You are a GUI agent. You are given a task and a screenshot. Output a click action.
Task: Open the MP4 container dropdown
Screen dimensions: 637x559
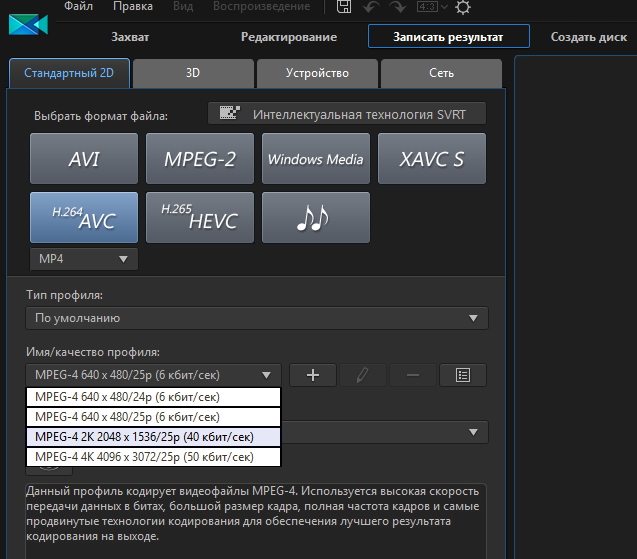[84, 259]
